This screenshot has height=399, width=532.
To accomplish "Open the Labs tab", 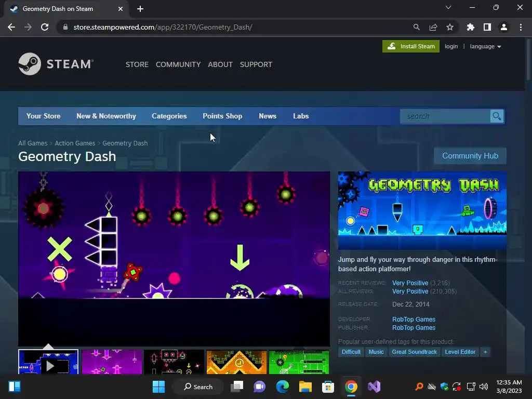I will point(301,116).
